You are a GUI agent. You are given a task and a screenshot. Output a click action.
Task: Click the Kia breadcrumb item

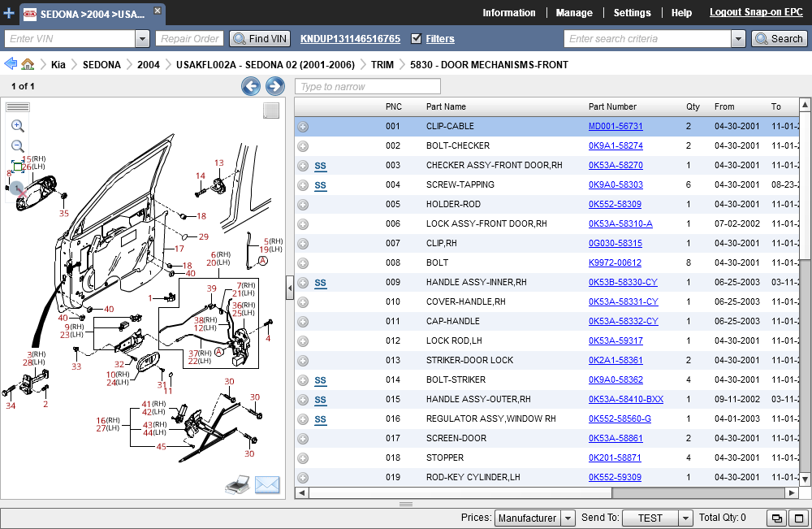[58, 65]
